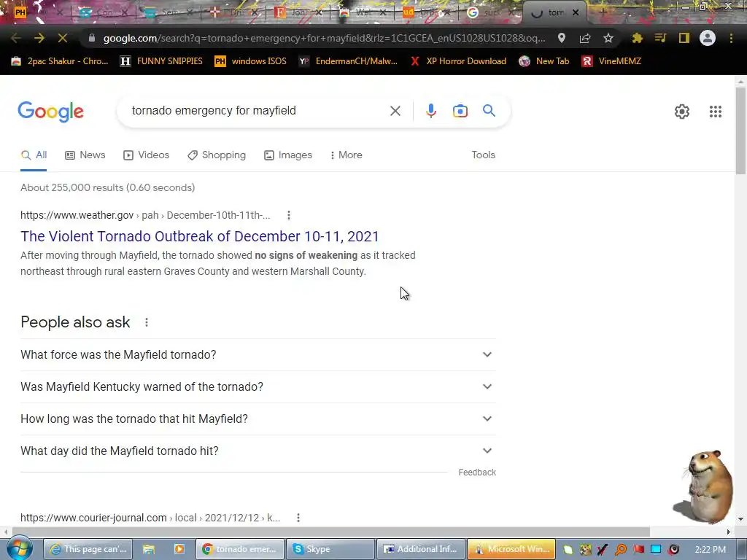Expand 'How long was the tornado that hit Mayfield?'

click(258, 419)
